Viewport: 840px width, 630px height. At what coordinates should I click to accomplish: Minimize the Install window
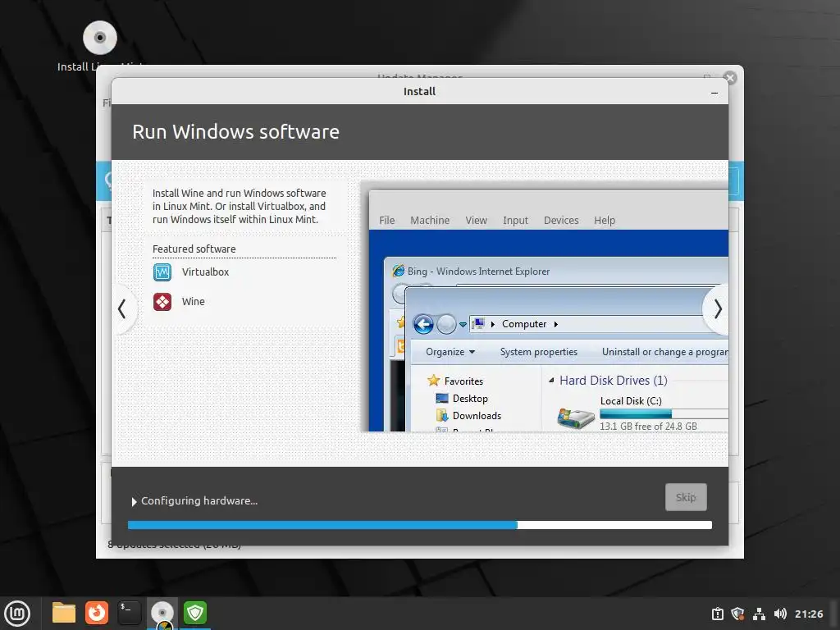coord(714,93)
